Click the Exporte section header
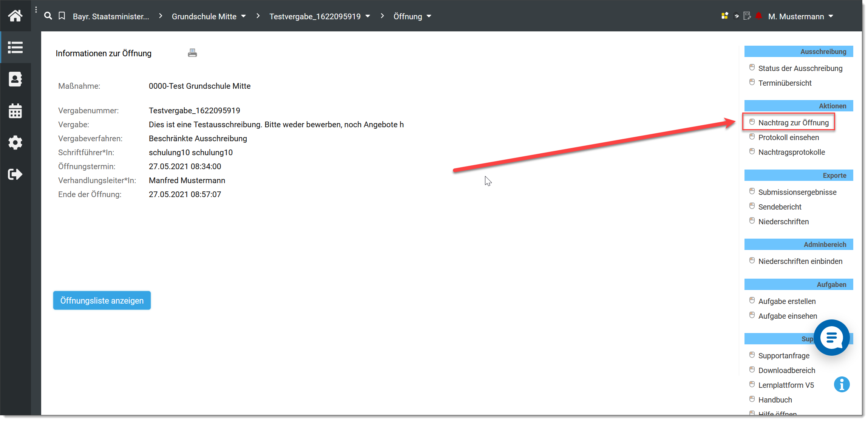Viewport: 868px width, 421px height. 798,176
